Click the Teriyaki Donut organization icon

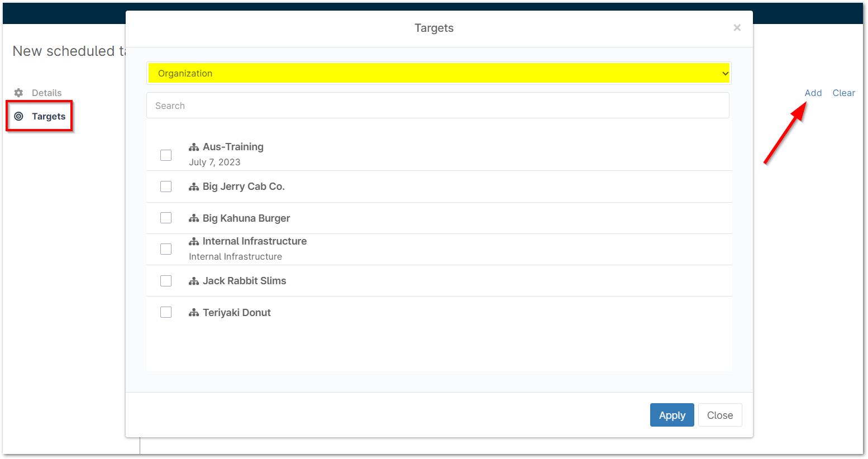click(194, 313)
